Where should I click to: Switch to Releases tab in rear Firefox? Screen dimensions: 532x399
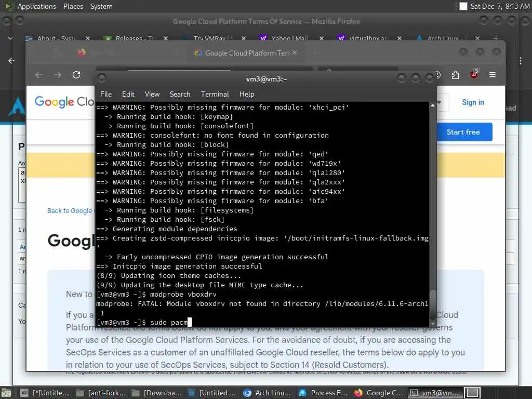click(x=135, y=38)
